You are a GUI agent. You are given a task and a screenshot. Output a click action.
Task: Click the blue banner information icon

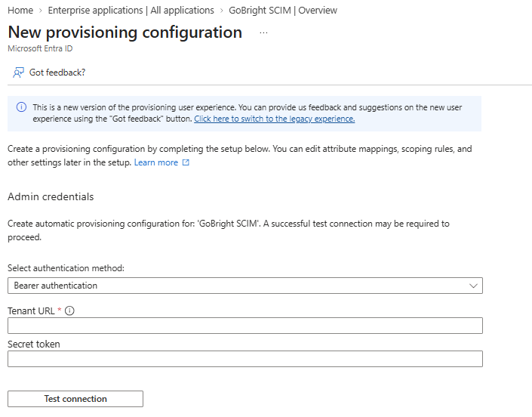coord(21,107)
